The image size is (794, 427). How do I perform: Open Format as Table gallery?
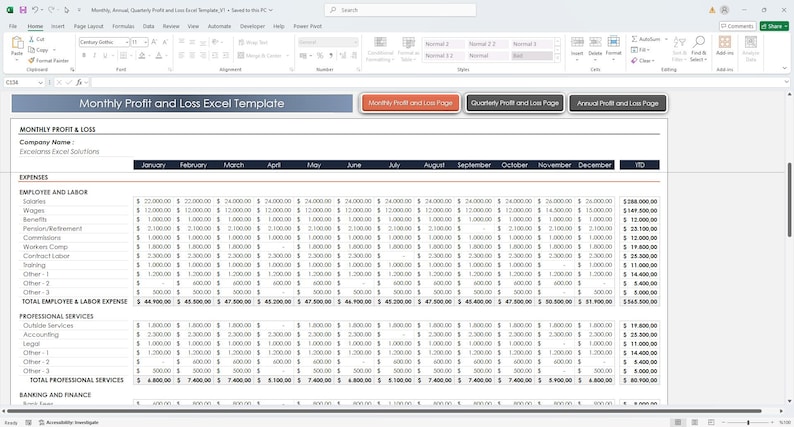408,49
